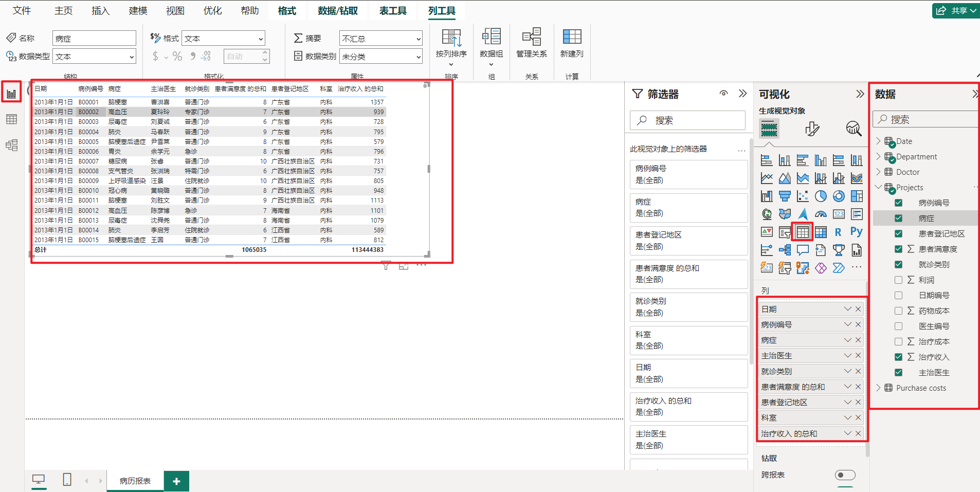Uncheck the 患者登记地区 field
This screenshot has height=492, width=980.
898,233
